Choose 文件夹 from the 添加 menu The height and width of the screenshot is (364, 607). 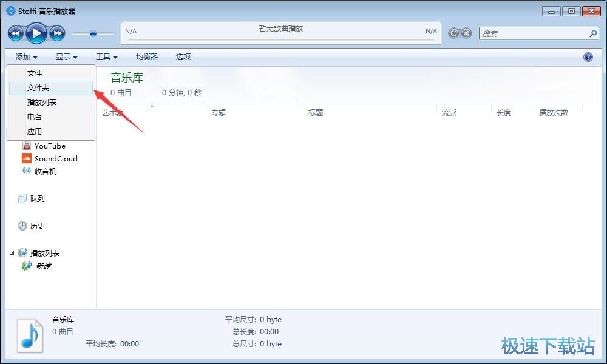click(38, 88)
